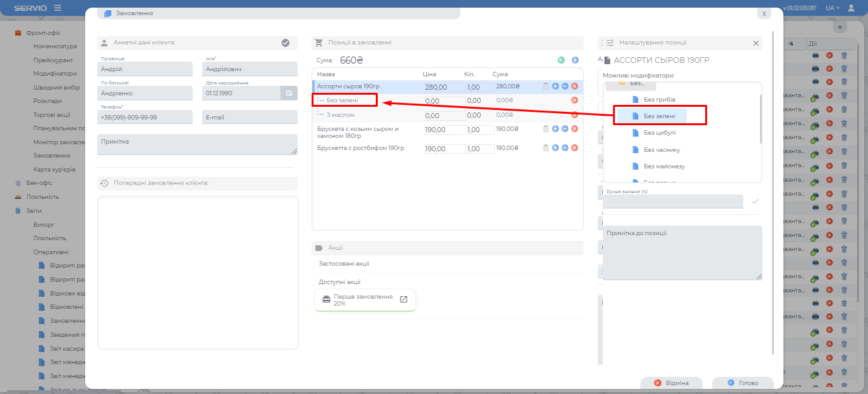Remove the Без зелені modifier from order
Viewport: 868px width, 394px height.
coord(574,100)
